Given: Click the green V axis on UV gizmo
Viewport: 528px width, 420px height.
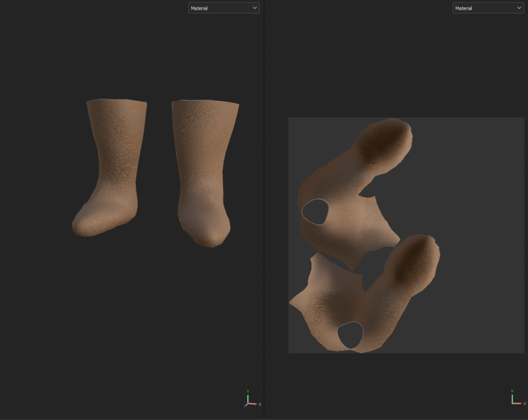Looking at the screenshot, I should tap(512, 397).
